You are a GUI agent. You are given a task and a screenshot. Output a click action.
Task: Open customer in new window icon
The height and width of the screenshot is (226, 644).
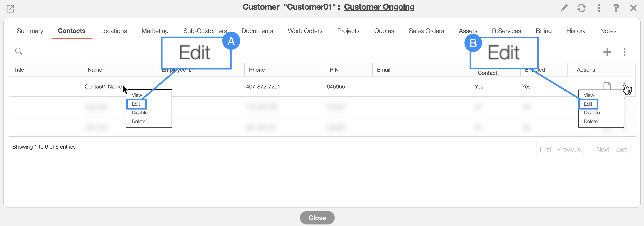point(10,9)
